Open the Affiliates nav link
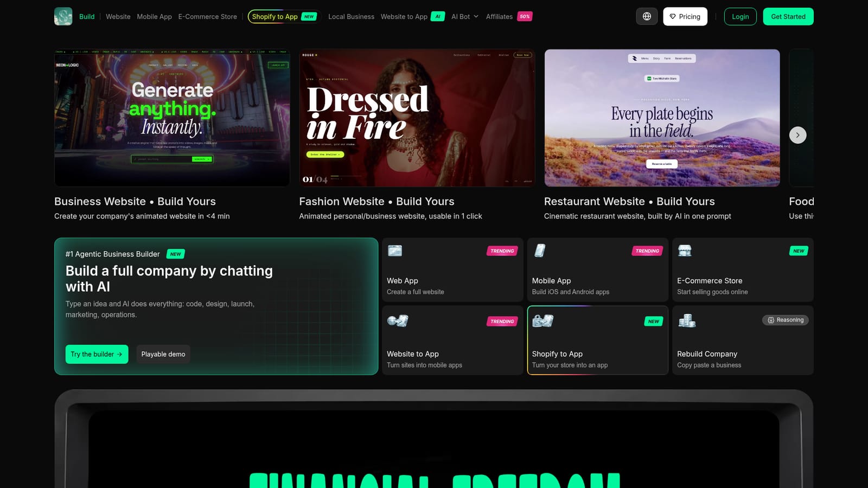Image resolution: width=868 pixels, height=488 pixels. click(x=499, y=16)
